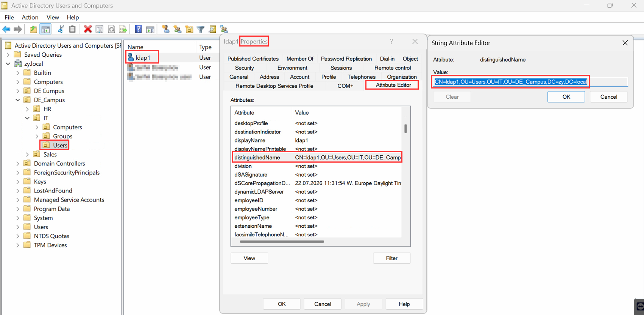Select the Attribute Editor tab

point(393,85)
